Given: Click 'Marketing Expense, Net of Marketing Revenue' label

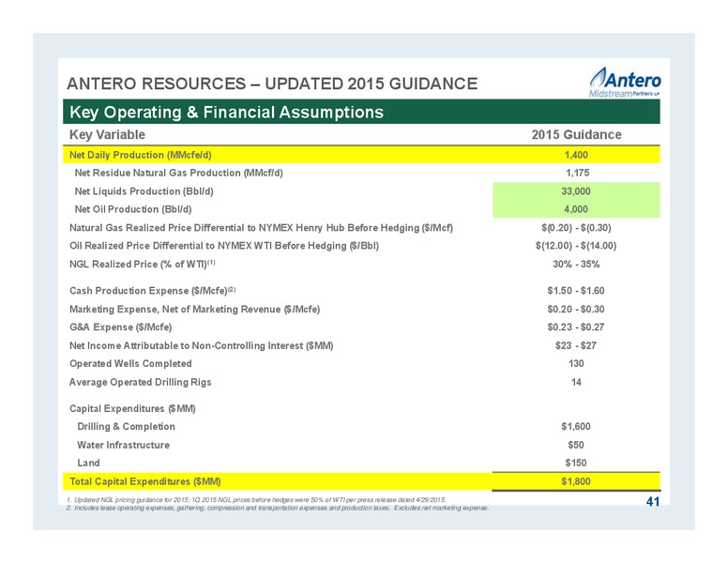Looking at the screenshot, I should (194, 309).
